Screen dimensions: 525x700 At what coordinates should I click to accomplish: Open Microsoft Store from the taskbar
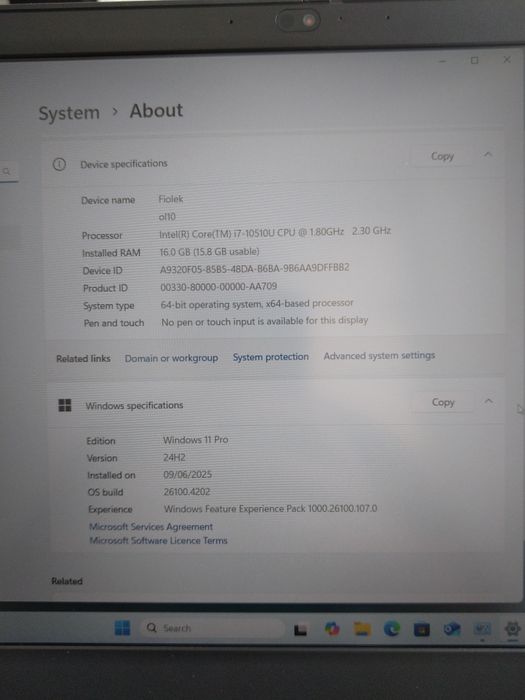(x=421, y=629)
